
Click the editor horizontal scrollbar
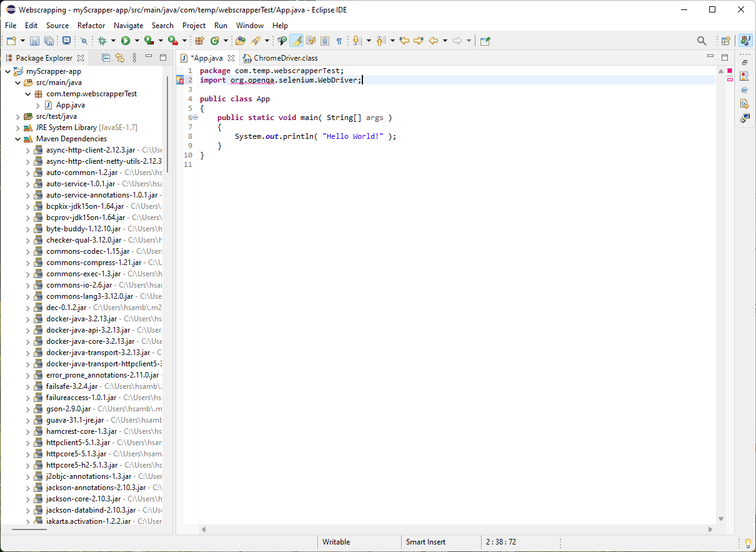coord(457,529)
